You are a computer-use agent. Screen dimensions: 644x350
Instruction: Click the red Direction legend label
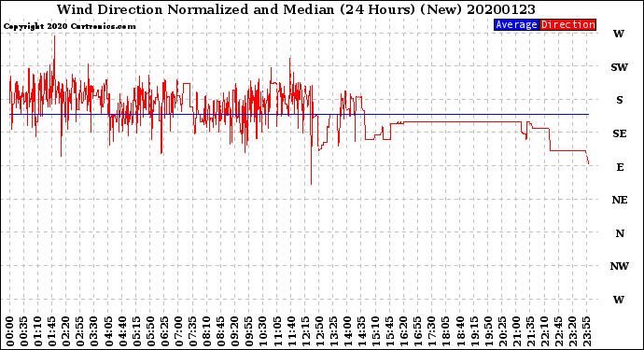(567, 24)
